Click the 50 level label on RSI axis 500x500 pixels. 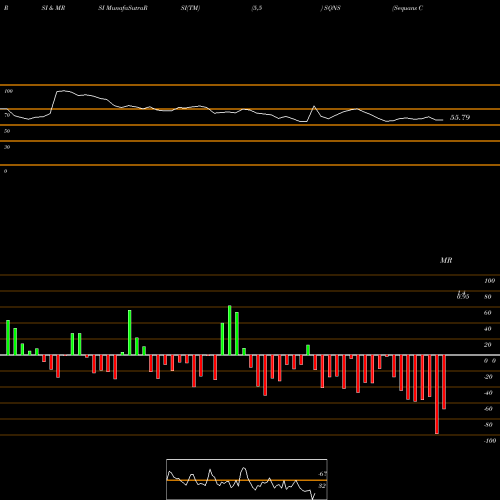click(7, 131)
